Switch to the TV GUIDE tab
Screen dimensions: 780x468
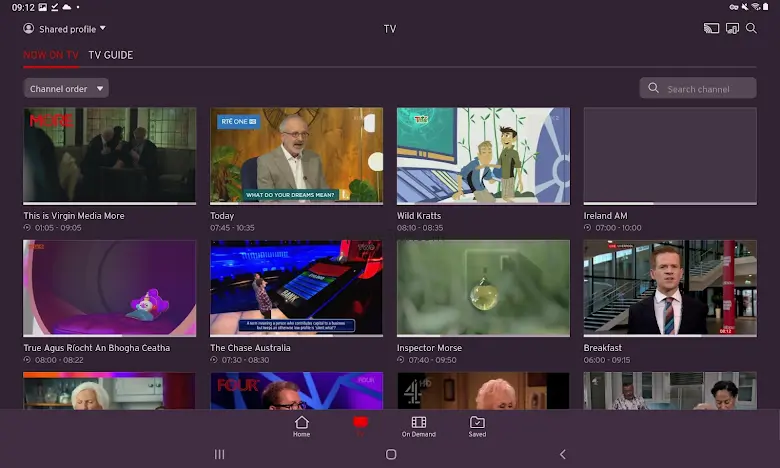click(110, 55)
